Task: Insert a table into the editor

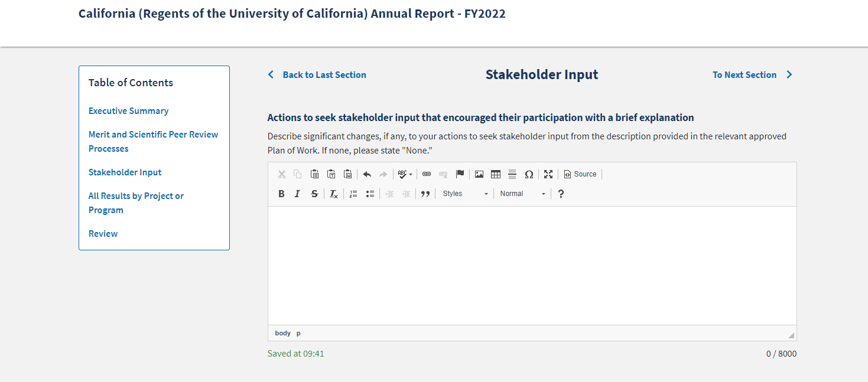Action: point(496,174)
